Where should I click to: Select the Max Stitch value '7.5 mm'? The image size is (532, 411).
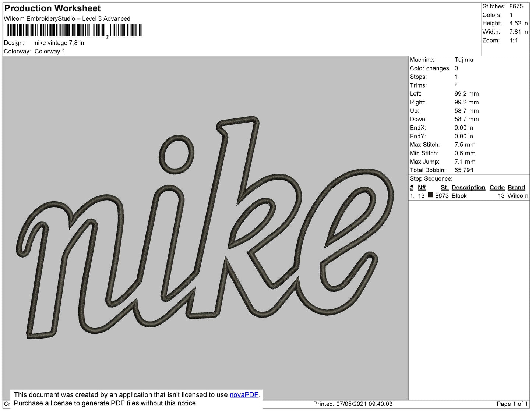coord(465,145)
